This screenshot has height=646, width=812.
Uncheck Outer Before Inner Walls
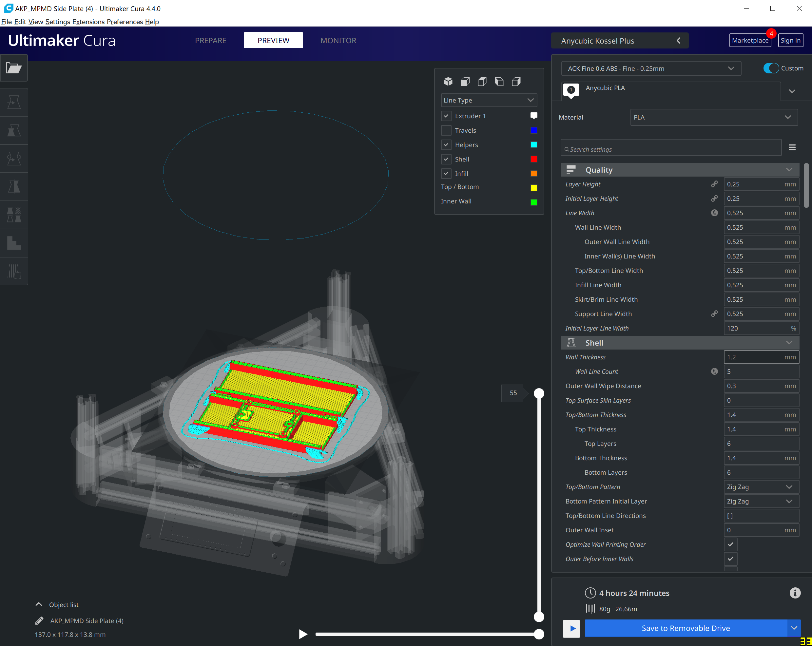730,559
